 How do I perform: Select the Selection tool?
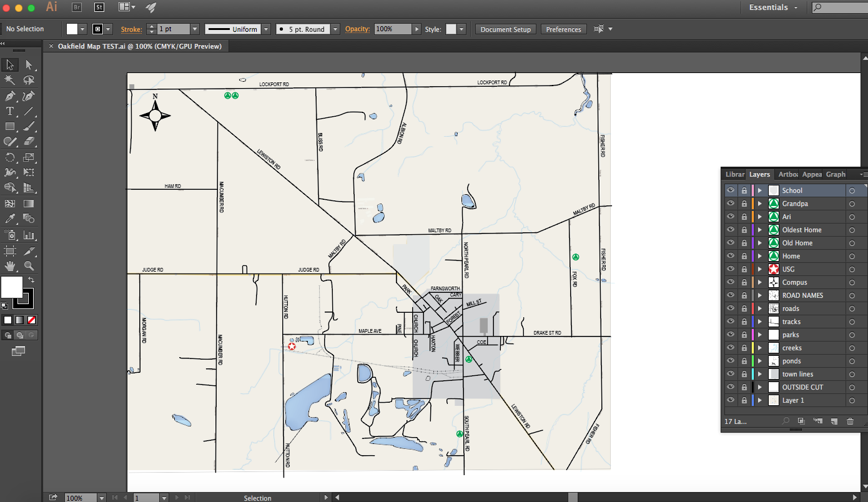(10, 65)
